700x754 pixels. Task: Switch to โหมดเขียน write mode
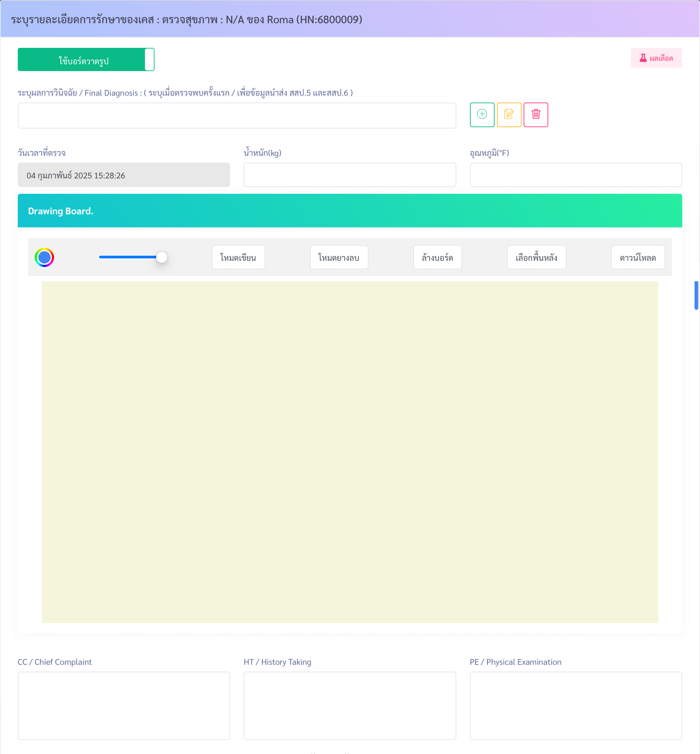pyautogui.click(x=238, y=257)
